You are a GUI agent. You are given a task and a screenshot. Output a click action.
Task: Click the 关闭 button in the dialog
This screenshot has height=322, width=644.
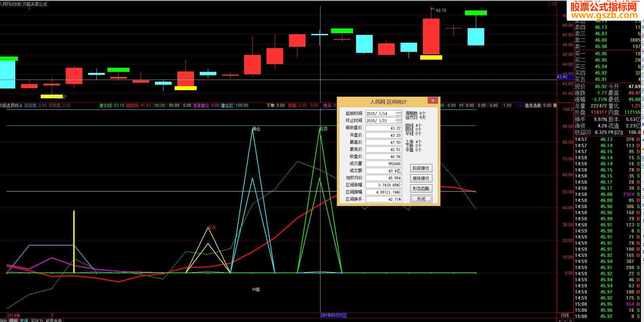pos(421,199)
